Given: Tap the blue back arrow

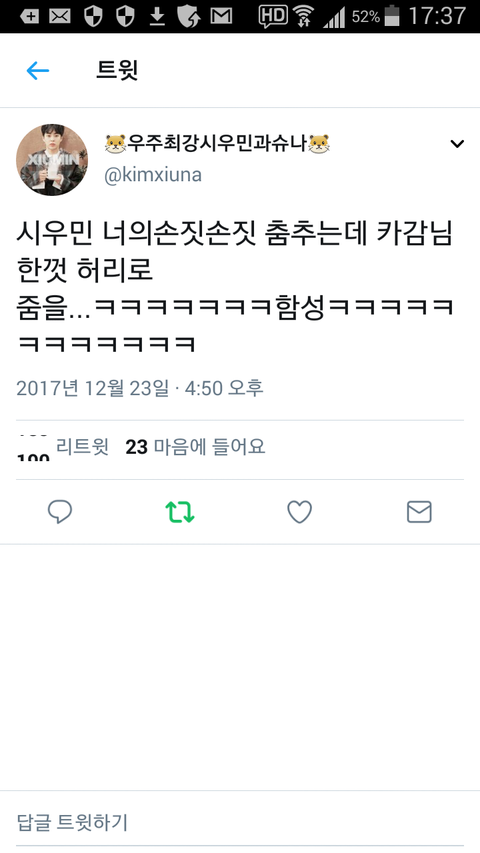Looking at the screenshot, I should click(x=38, y=70).
